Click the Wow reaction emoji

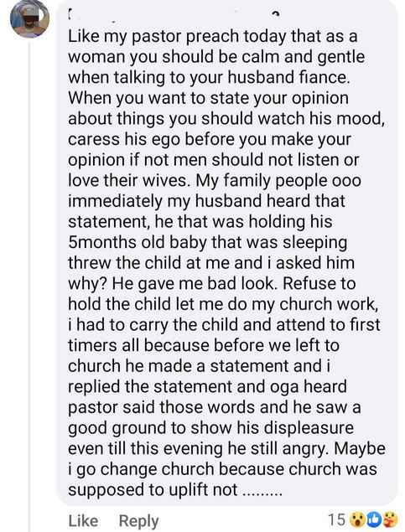click(357, 519)
